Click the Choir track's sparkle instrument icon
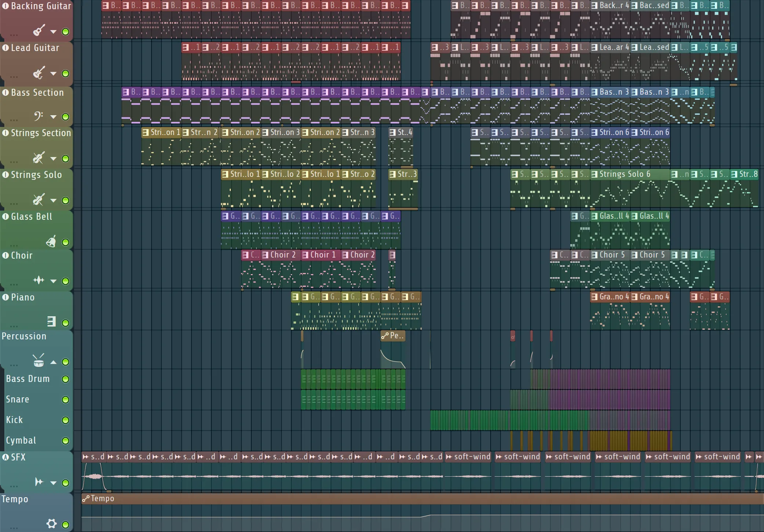The height and width of the screenshot is (532, 764). pos(39,281)
